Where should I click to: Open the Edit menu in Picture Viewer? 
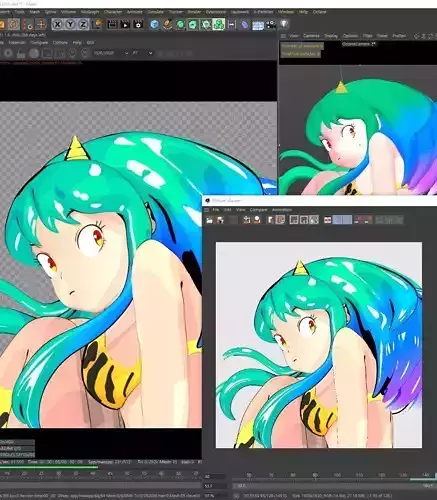tap(228, 210)
